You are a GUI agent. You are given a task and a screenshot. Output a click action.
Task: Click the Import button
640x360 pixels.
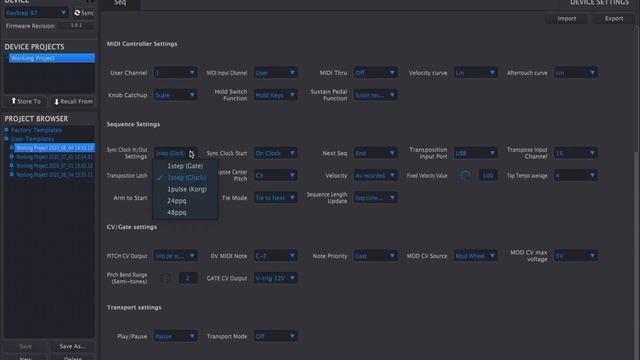[x=567, y=19]
